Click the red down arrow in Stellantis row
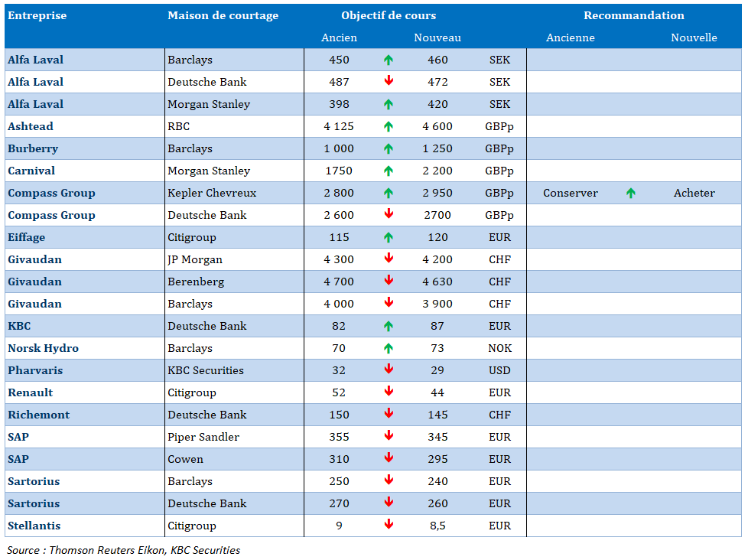 tap(389, 526)
